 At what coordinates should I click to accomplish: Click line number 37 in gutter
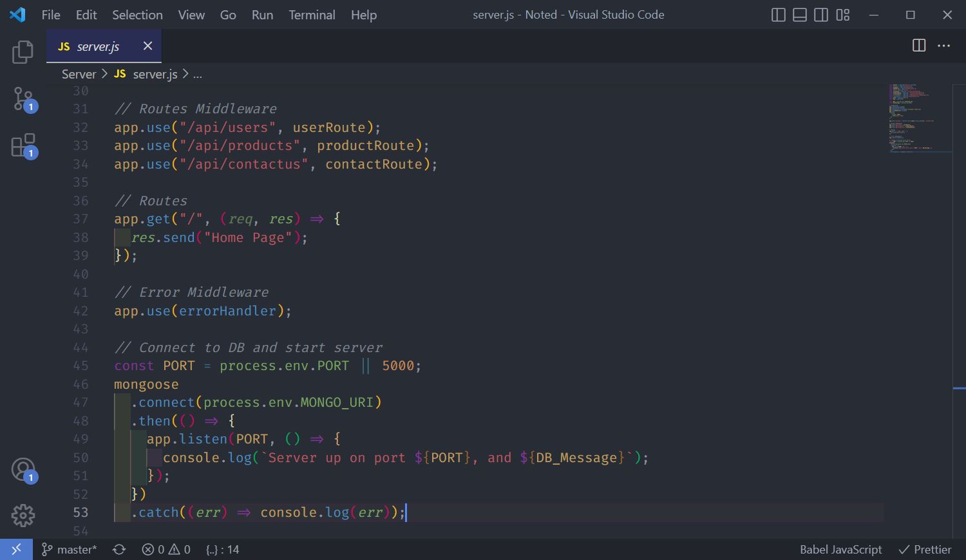coord(80,219)
